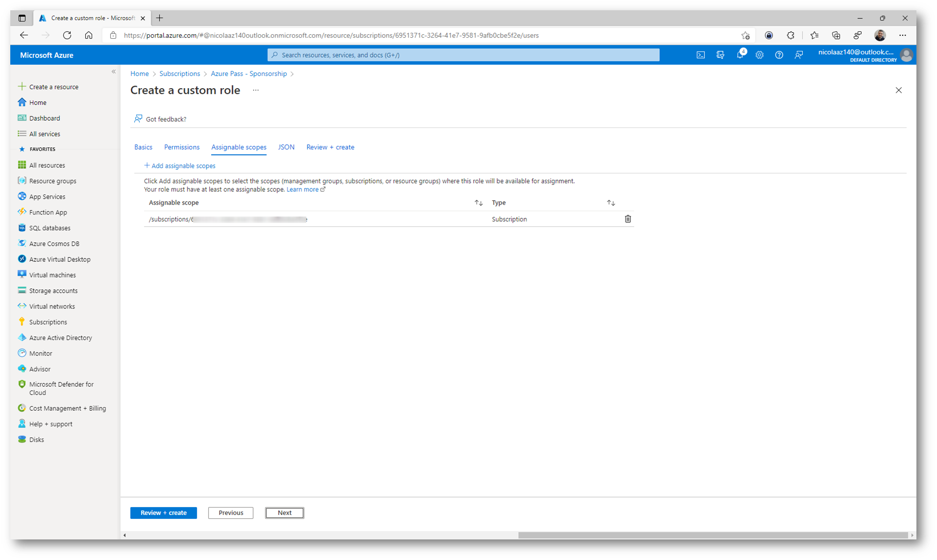Click the browser address bar URL

coord(331,35)
